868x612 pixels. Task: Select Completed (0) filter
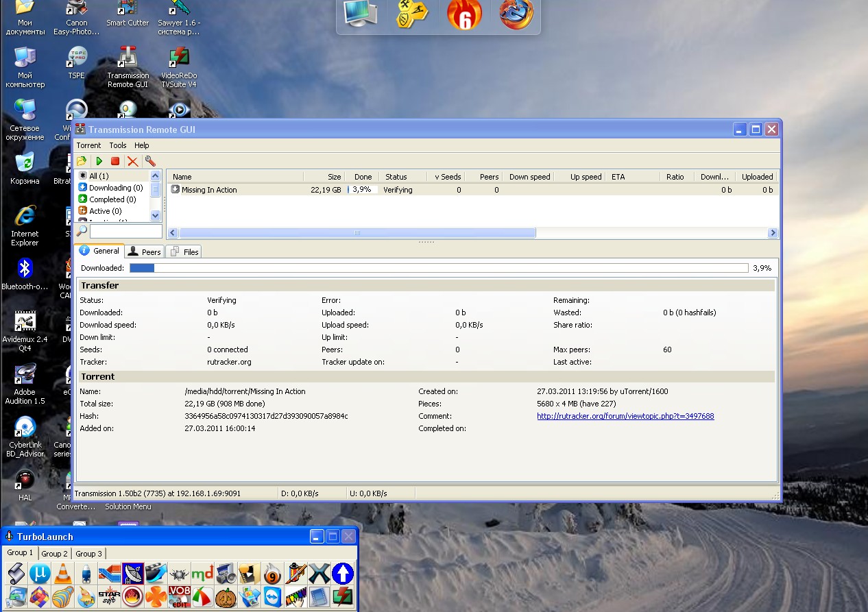(x=107, y=199)
